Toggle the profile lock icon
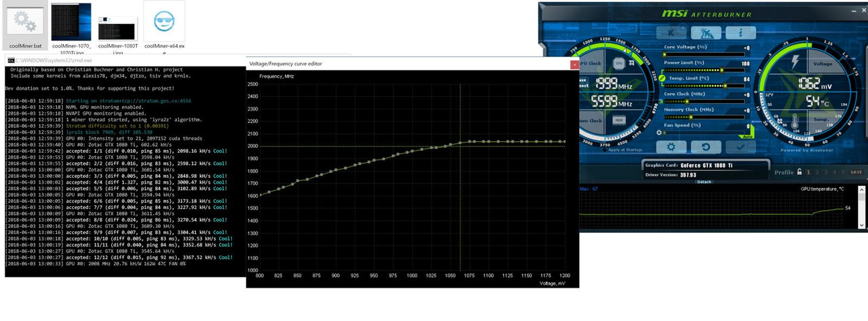The height and width of the screenshot is (321, 868). pos(799,172)
